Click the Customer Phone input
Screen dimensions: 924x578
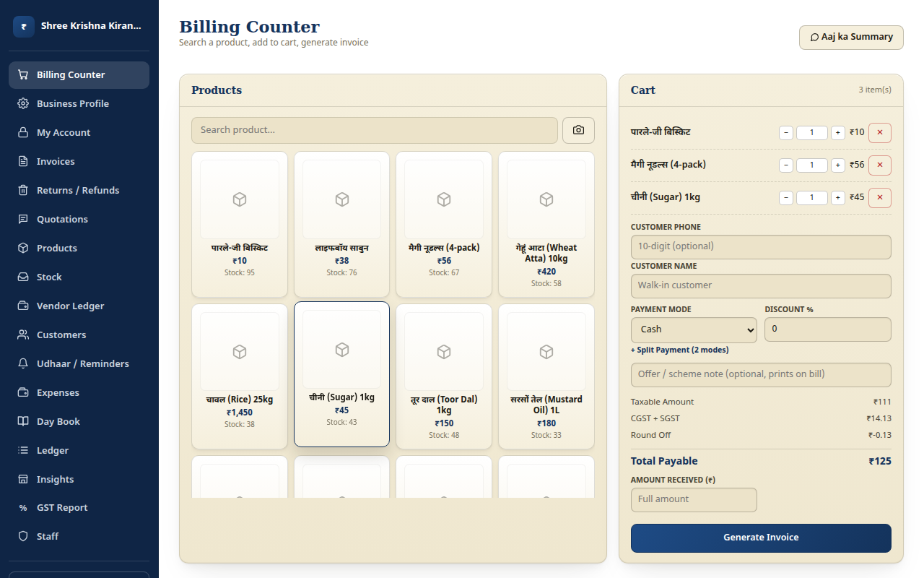click(761, 246)
